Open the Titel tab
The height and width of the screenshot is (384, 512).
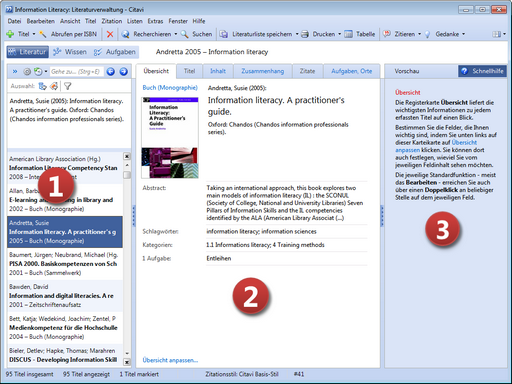(189, 71)
